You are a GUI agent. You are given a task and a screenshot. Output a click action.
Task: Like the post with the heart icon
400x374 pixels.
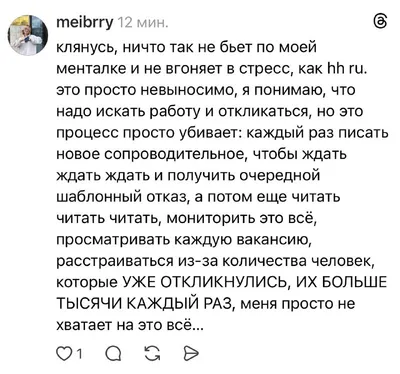tap(63, 354)
